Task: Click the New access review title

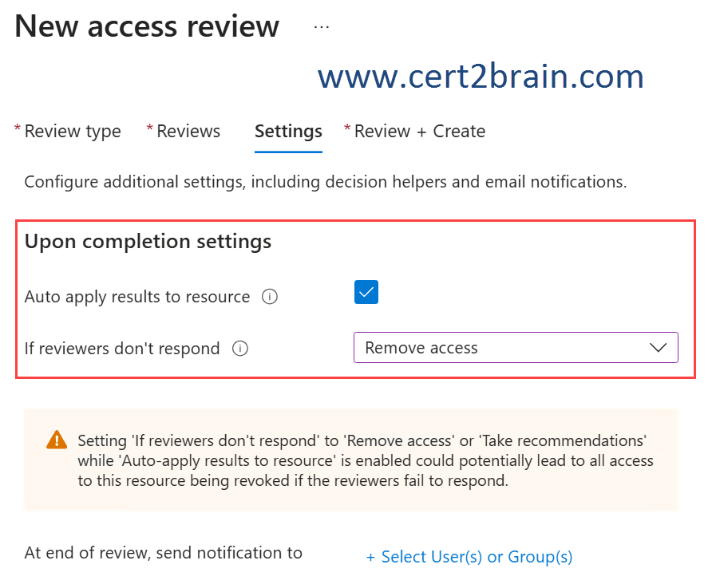Action: [147, 26]
